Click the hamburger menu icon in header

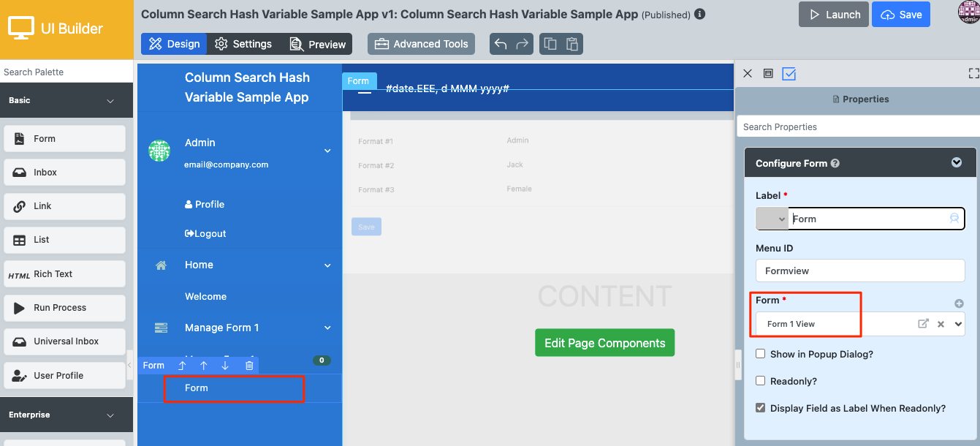click(364, 88)
